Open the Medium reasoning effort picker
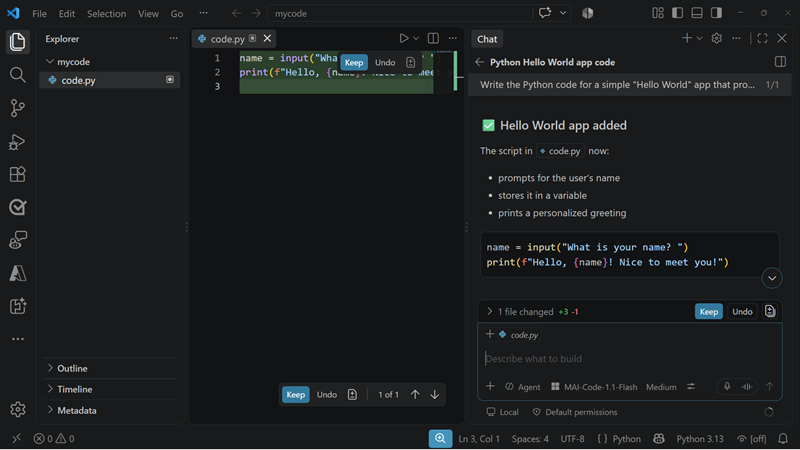Viewport: 800px width, 450px height. click(x=661, y=387)
